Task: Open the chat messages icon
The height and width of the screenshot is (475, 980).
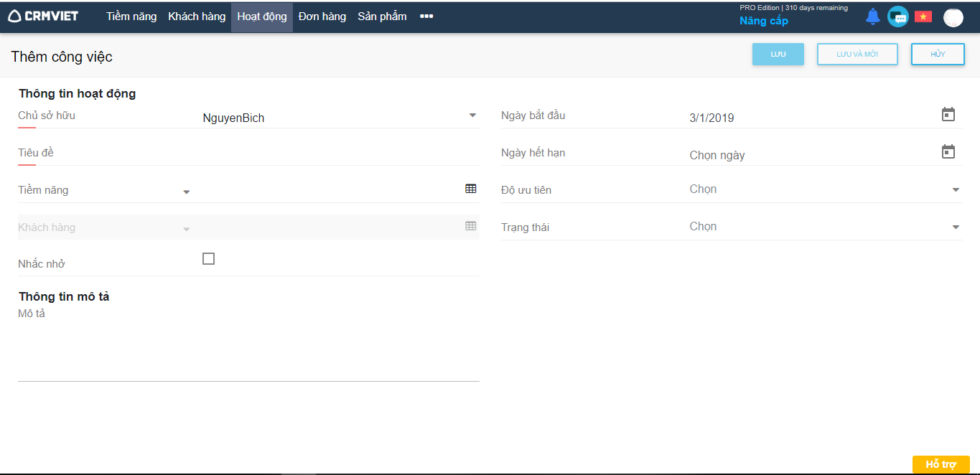Action: tap(897, 17)
